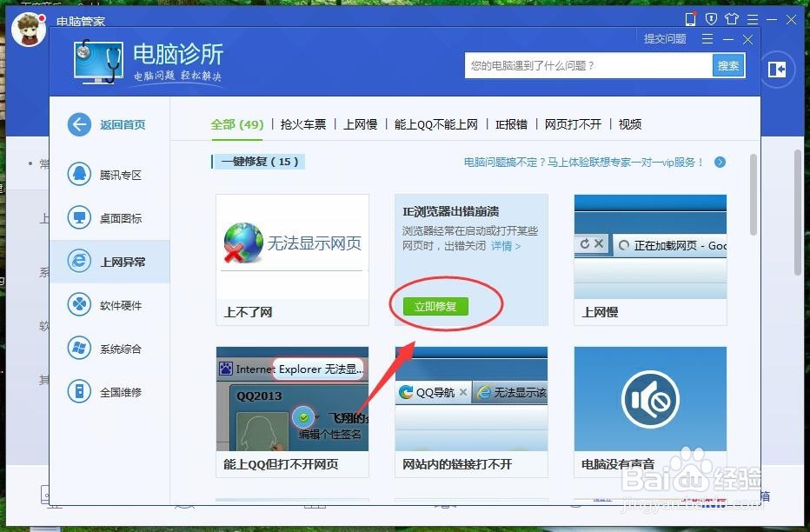Open the IE报错 tab

tap(510, 124)
